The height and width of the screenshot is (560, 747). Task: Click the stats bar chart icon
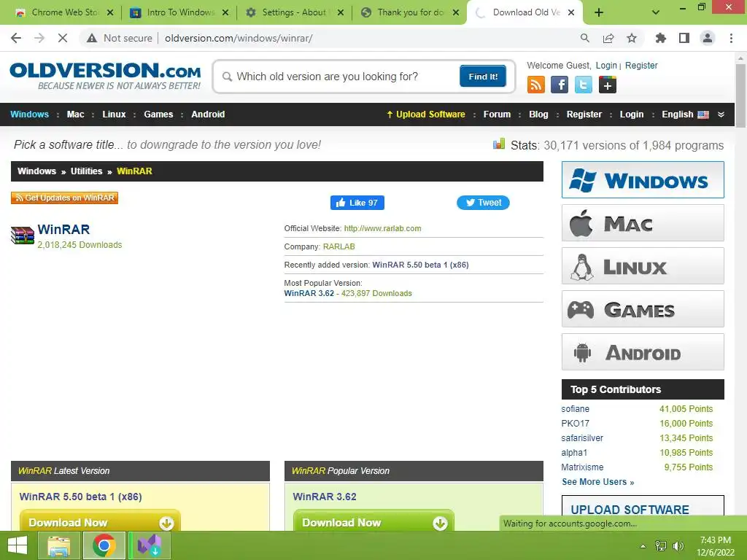(x=499, y=144)
